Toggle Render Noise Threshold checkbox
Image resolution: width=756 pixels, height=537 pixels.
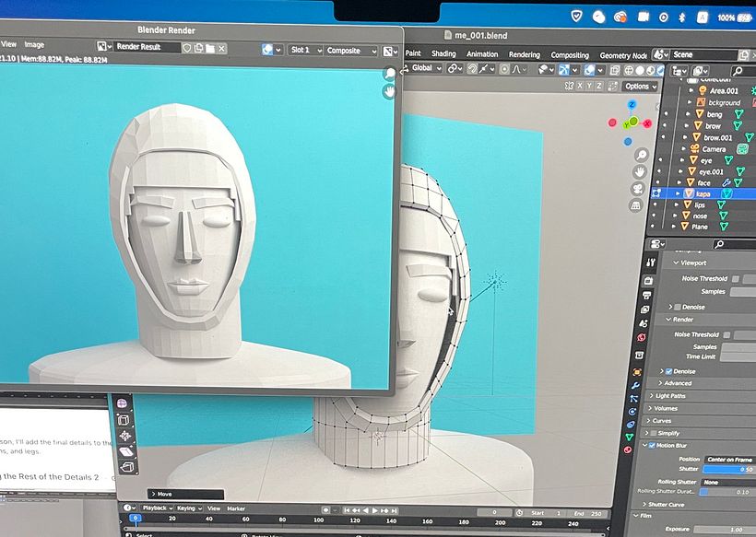(726, 334)
